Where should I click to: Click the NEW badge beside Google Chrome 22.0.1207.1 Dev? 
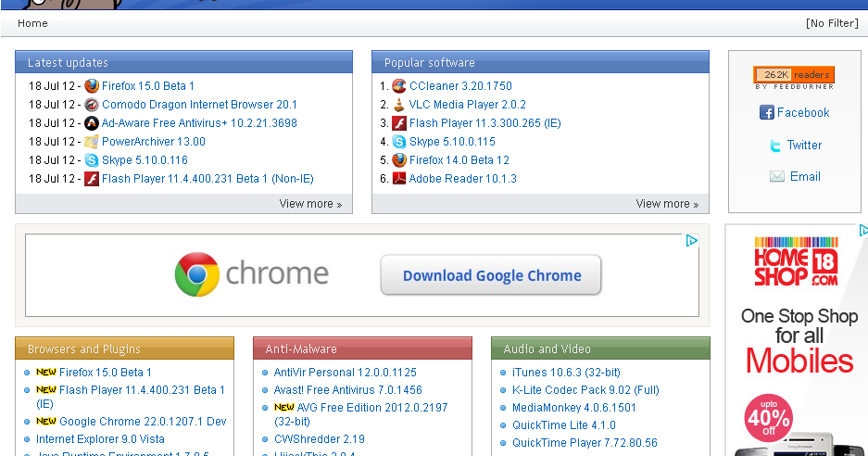46,421
